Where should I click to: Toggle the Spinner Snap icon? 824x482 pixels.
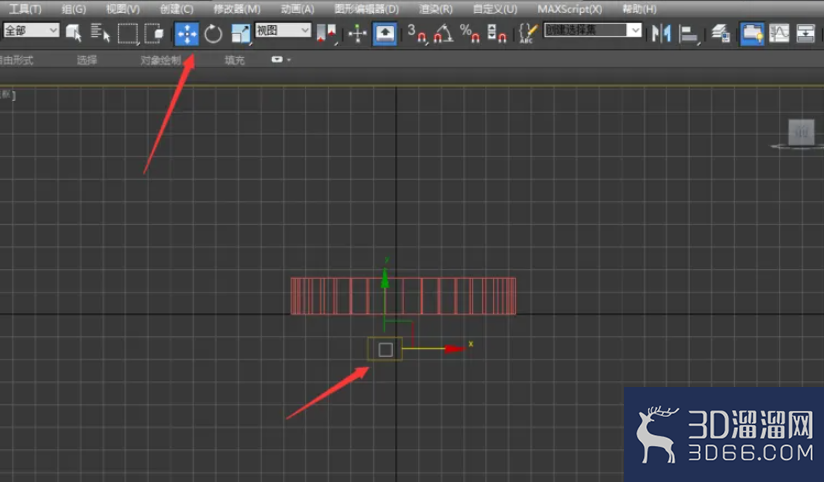[497, 33]
